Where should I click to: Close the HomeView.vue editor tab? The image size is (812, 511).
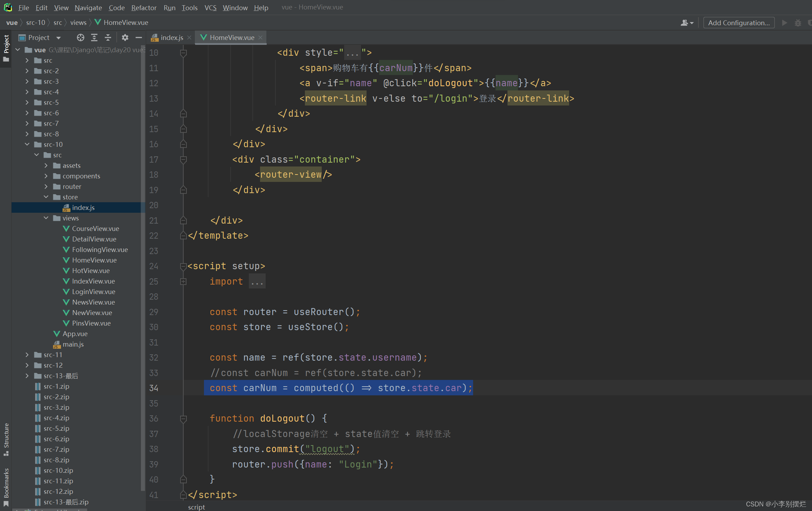pos(260,38)
